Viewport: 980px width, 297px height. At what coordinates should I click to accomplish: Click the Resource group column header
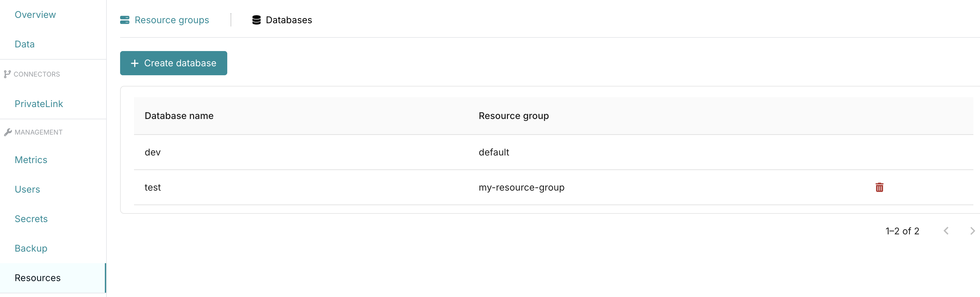(514, 116)
